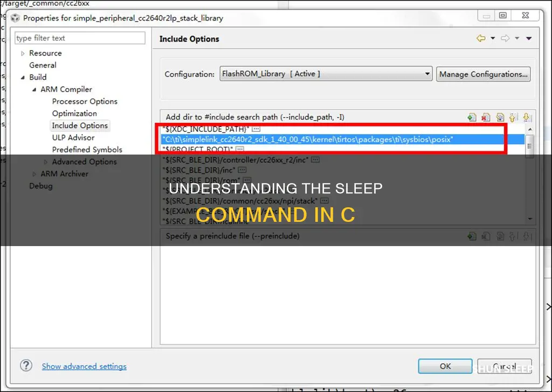
Task: Click ellipsis icon beside controller/cc26xx_r2/inc entry
Action: click(x=315, y=159)
